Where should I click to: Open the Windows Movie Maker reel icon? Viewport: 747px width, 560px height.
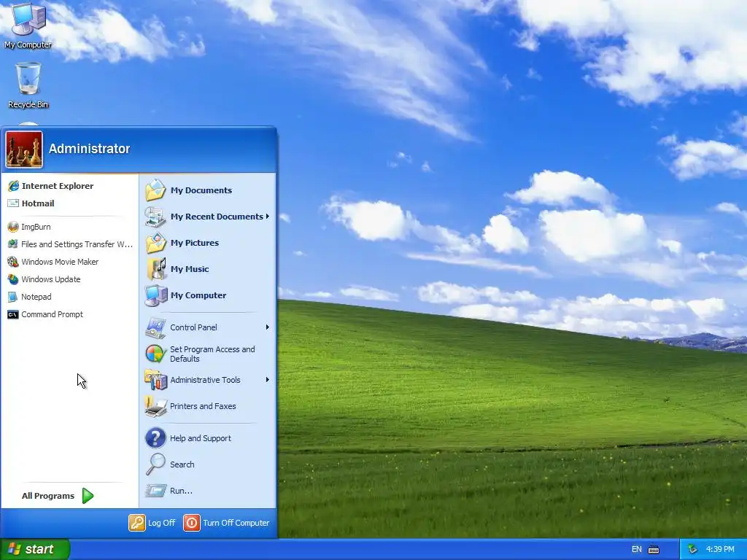[13, 262]
